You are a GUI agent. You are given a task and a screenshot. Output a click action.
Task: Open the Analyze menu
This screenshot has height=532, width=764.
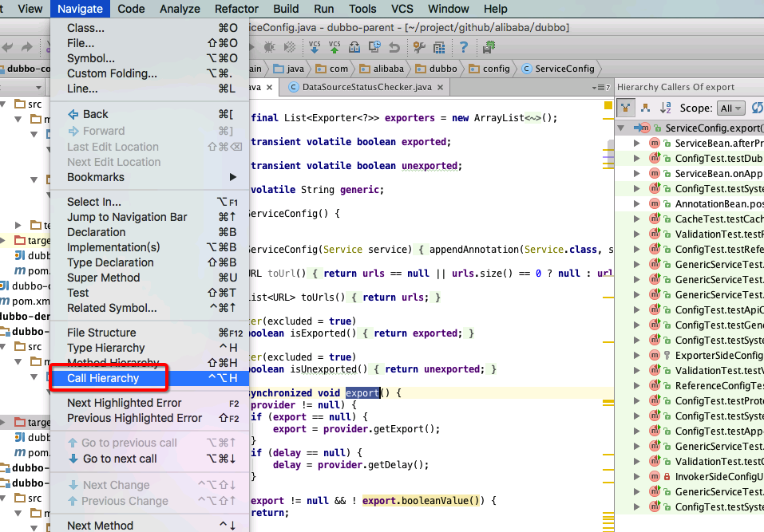pos(180,9)
